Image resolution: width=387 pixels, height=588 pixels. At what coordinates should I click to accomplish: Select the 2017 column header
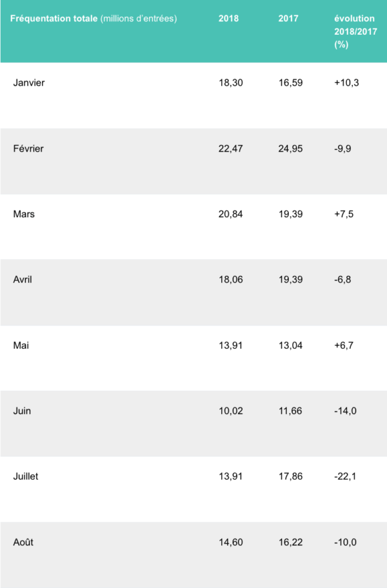point(288,19)
